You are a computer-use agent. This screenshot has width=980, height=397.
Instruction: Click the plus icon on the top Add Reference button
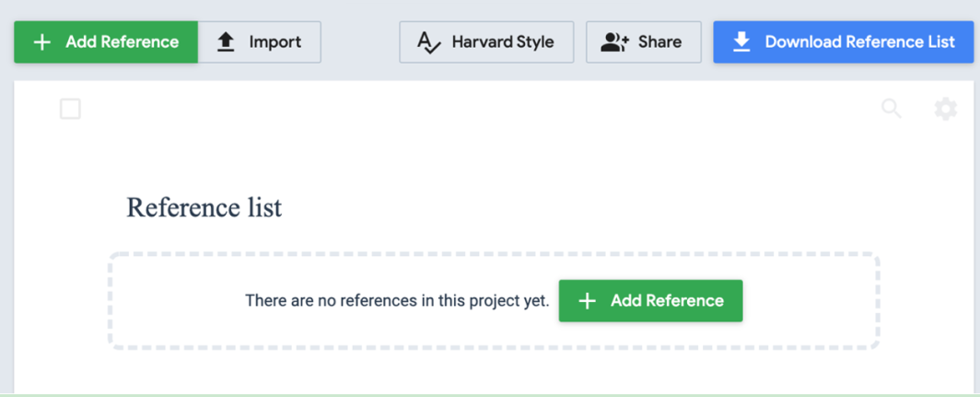pyautogui.click(x=41, y=42)
